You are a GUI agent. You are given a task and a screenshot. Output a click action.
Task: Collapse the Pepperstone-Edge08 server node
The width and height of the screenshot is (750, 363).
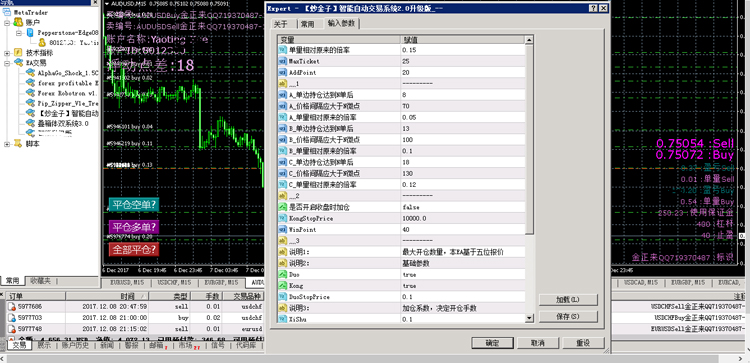tap(19, 33)
